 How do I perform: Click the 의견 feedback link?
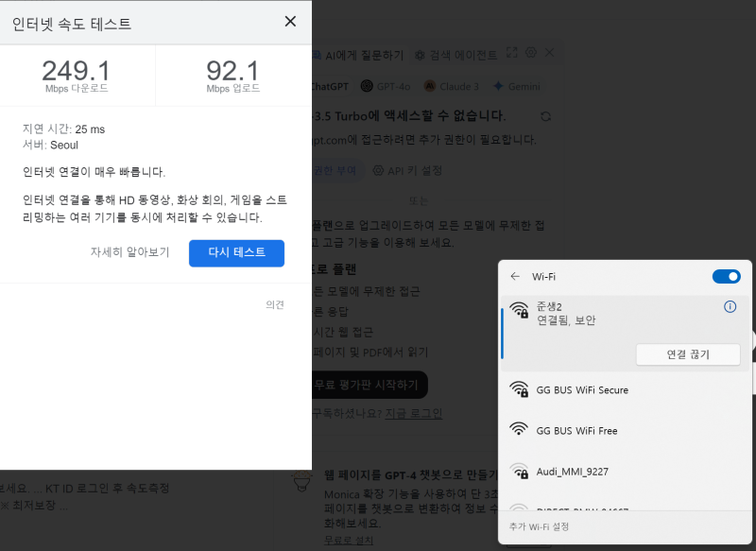click(275, 304)
